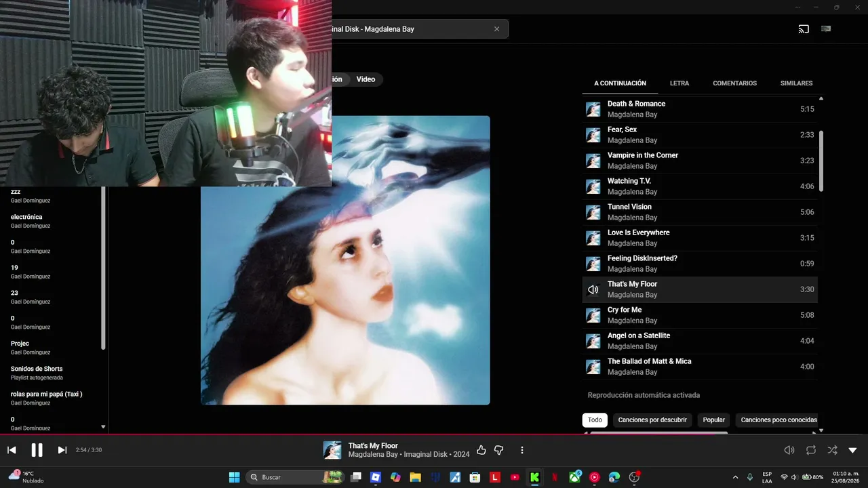Image resolution: width=868 pixels, height=488 pixels.
Task: Play Angel on a Satellite from the queue
Action: [x=700, y=341]
